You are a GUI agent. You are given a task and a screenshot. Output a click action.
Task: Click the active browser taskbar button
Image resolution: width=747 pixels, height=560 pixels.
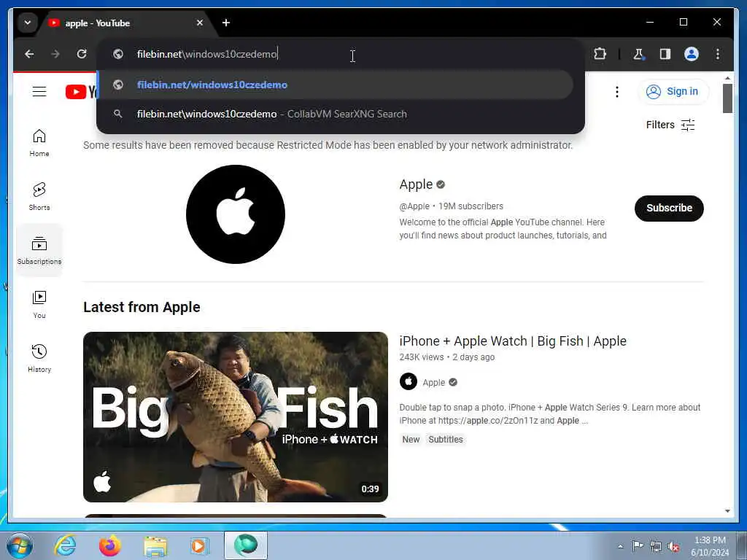pos(246,545)
